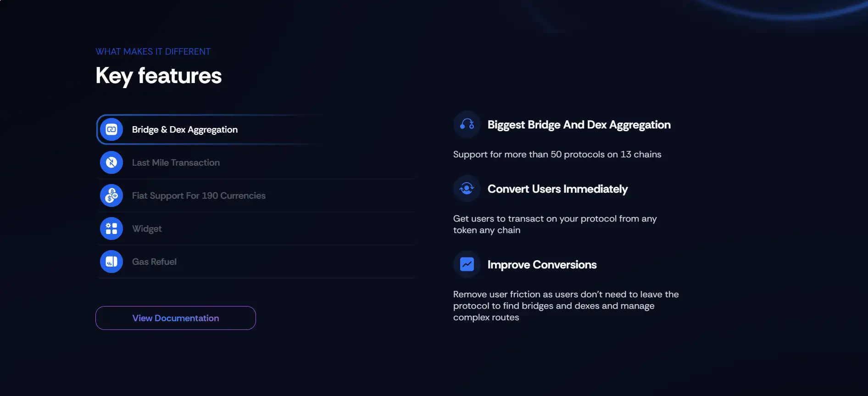Show the Gas Refuel feature tab

[154, 262]
